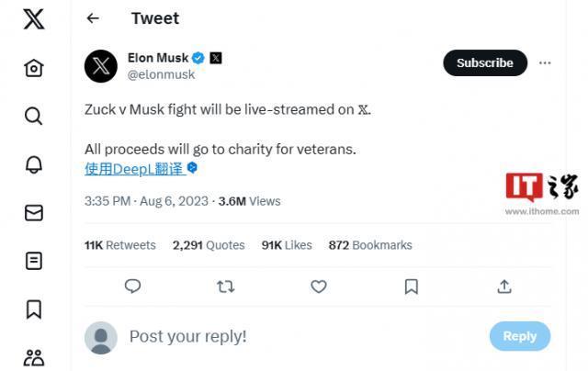Retweet the Zuck v Musk tweet
Image resolution: width=588 pixels, height=371 pixels.
click(x=225, y=287)
